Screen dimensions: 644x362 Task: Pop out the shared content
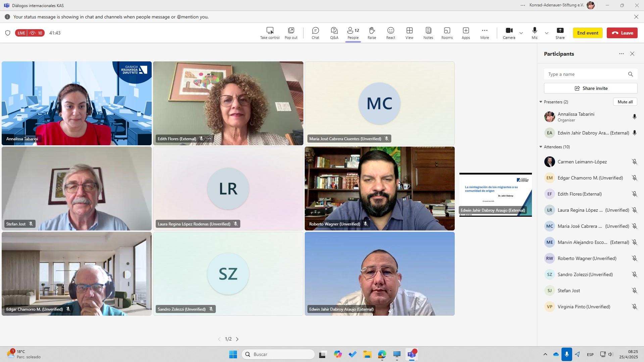[291, 33]
